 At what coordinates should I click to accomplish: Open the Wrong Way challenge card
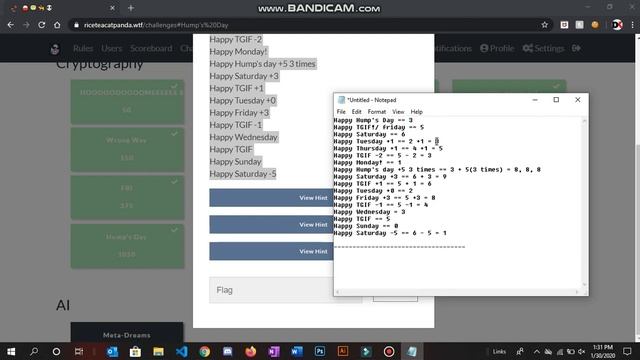127,149
